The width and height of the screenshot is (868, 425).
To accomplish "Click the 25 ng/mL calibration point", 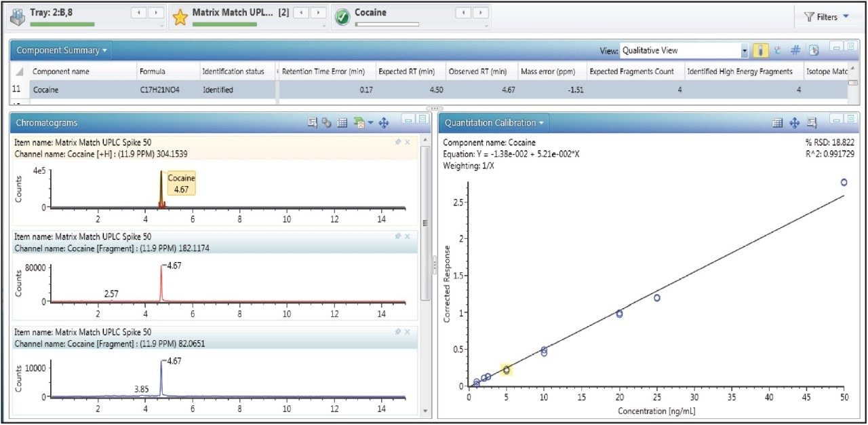I will click(657, 297).
